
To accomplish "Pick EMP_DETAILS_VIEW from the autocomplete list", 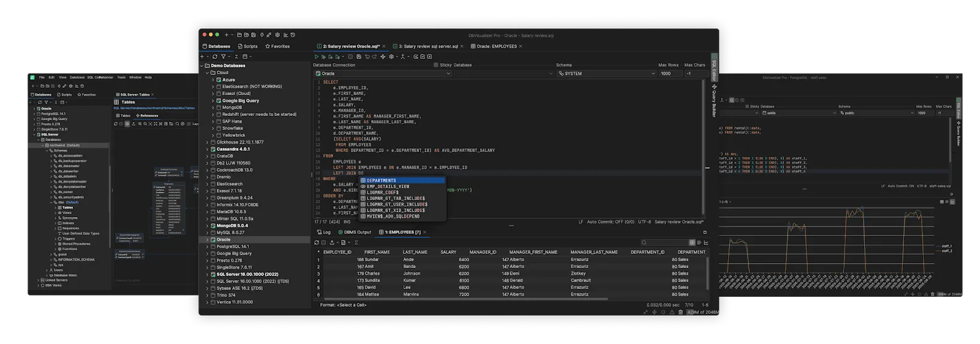I will pos(402,186).
